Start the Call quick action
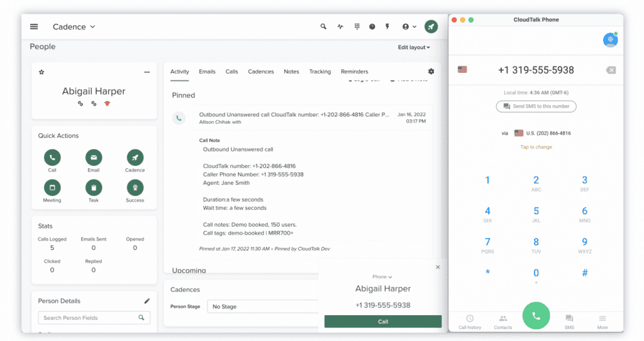Viewport: 644px width, 341px height. pos(52,158)
